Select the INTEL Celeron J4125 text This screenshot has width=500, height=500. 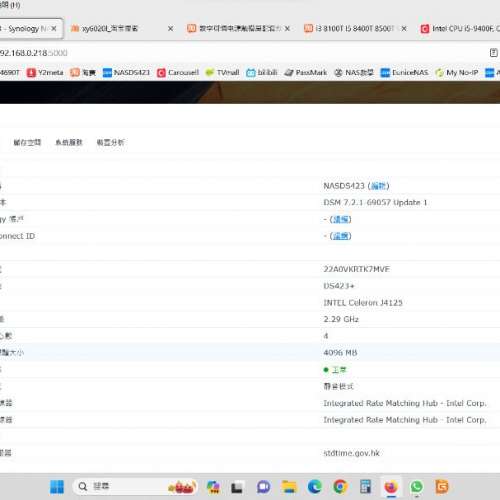tap(363, 303)
